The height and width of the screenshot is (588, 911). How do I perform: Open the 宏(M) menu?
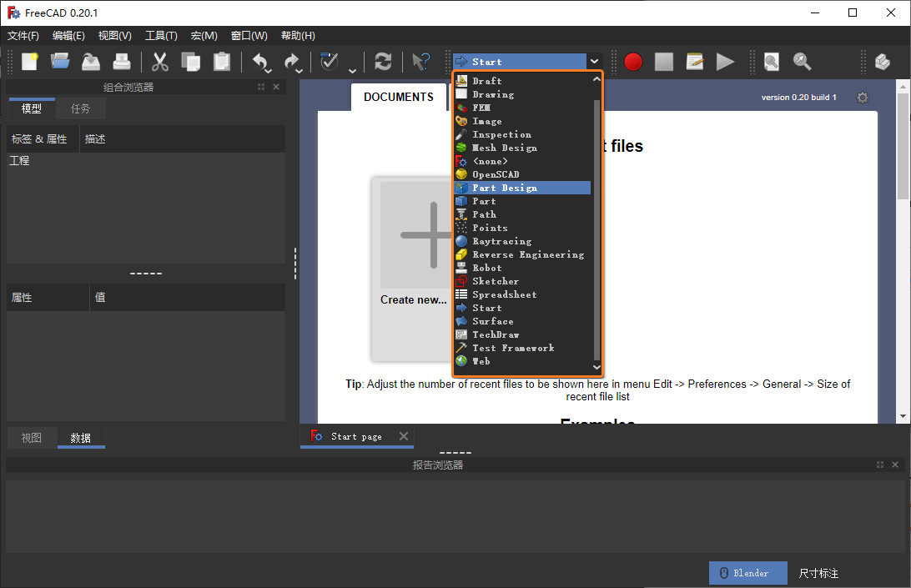click(204, 35)
